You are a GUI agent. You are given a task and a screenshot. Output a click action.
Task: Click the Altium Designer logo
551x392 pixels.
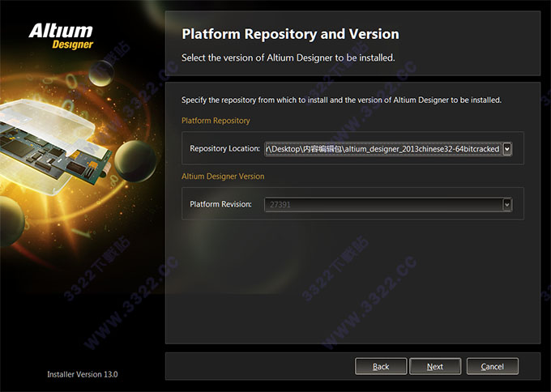[61, 36]
